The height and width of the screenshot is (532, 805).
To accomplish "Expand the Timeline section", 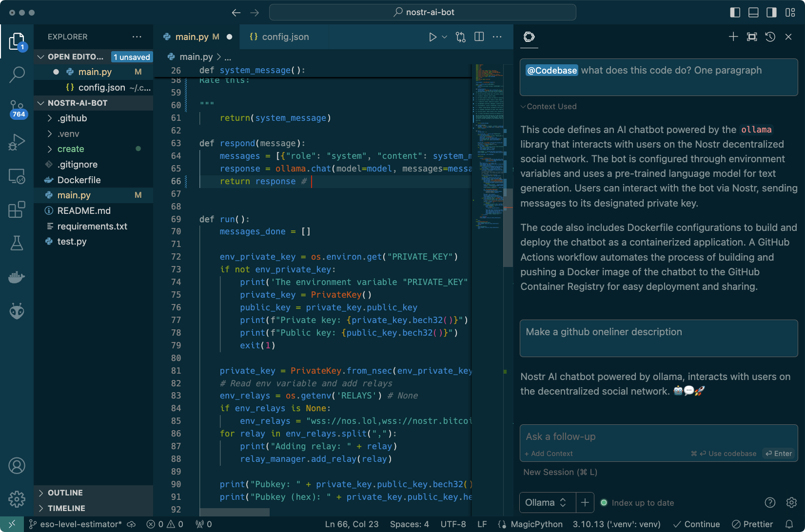I will 93,508.
